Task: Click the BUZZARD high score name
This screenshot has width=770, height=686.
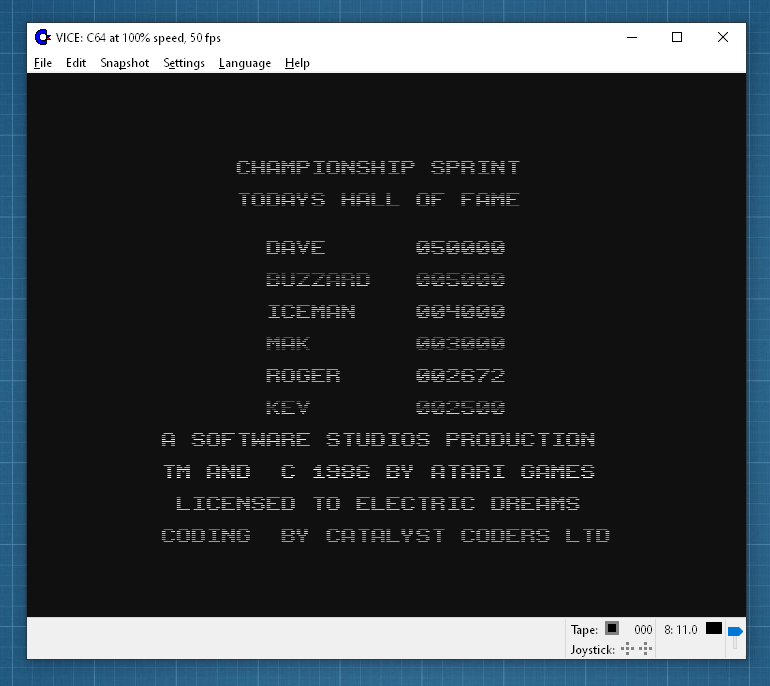Action: point(318,279)
